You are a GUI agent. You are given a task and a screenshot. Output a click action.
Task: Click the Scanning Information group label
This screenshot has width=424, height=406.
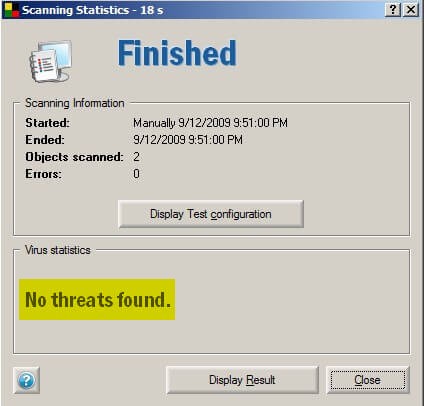coord(75,103)
